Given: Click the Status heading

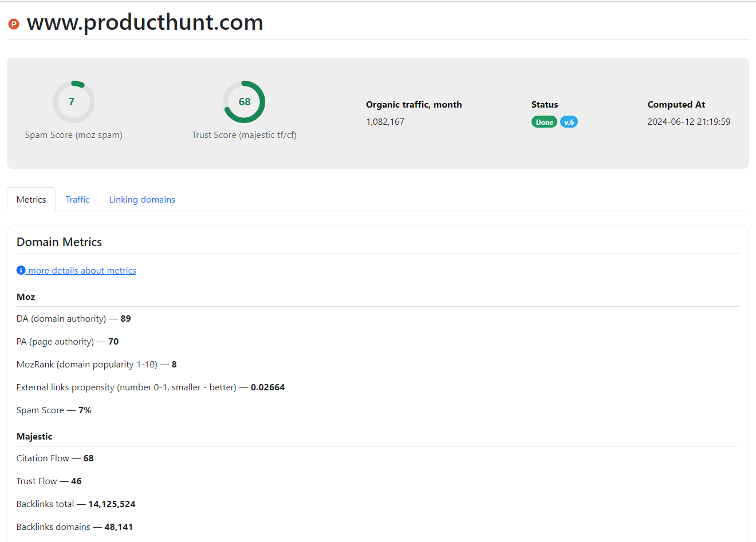Looking at the screenshot, I should pos(545,104).
